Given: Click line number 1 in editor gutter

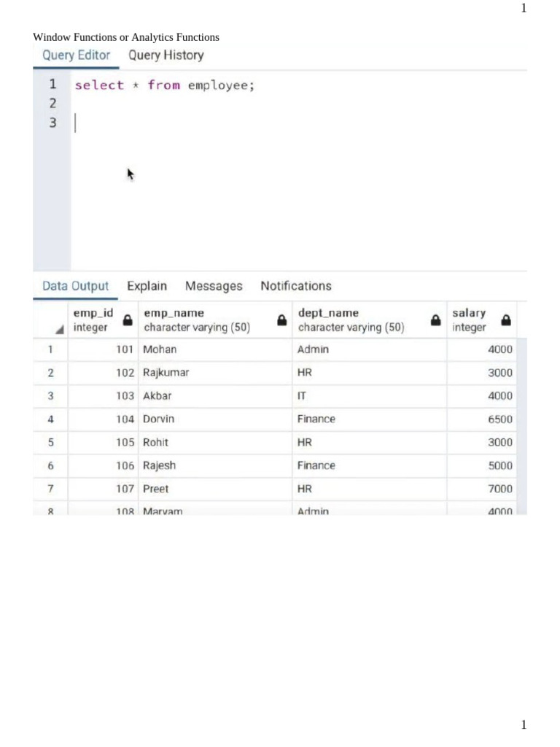Looking at the screenshot, I should tap(52, 85).
